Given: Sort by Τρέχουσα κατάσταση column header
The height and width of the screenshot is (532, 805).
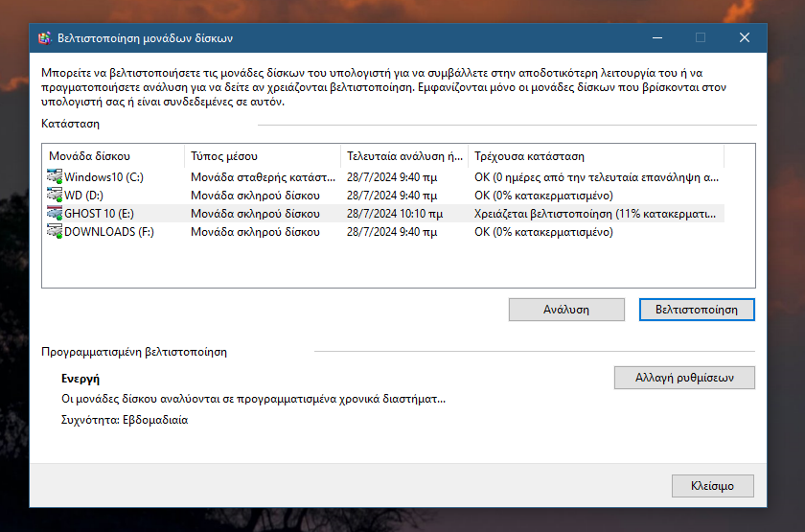Looking at the screenshot, I should 596,156.
